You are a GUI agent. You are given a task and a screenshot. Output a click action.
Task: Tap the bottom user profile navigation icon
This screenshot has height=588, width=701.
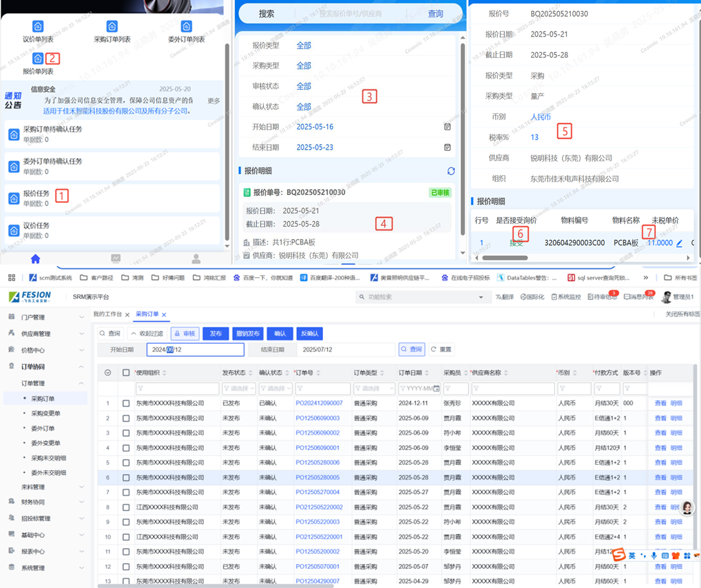click(x=196, y=258)
